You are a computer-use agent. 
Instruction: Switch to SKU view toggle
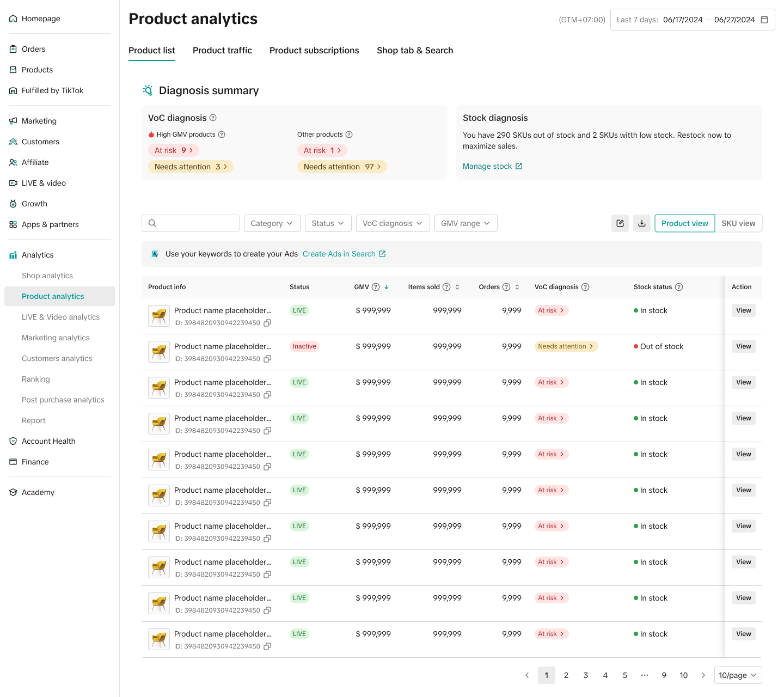738,223
